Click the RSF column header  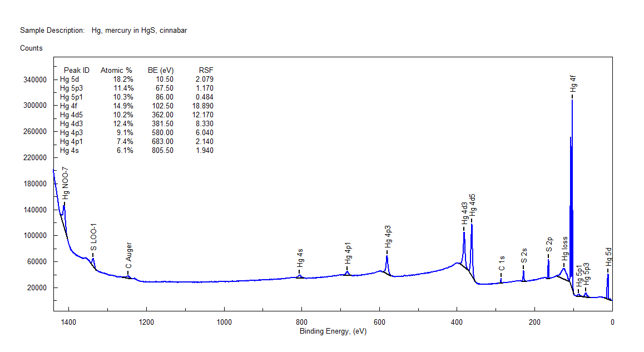tap(206, 70)
